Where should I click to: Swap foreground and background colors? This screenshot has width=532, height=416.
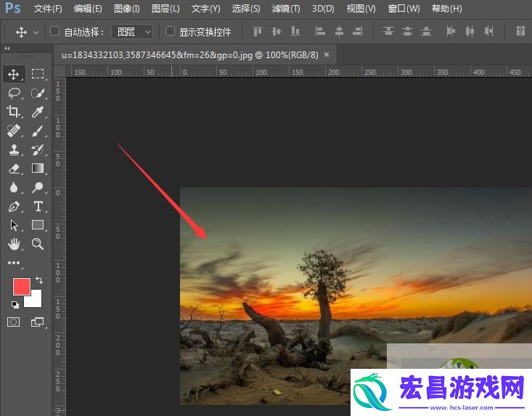coord(39,280)
